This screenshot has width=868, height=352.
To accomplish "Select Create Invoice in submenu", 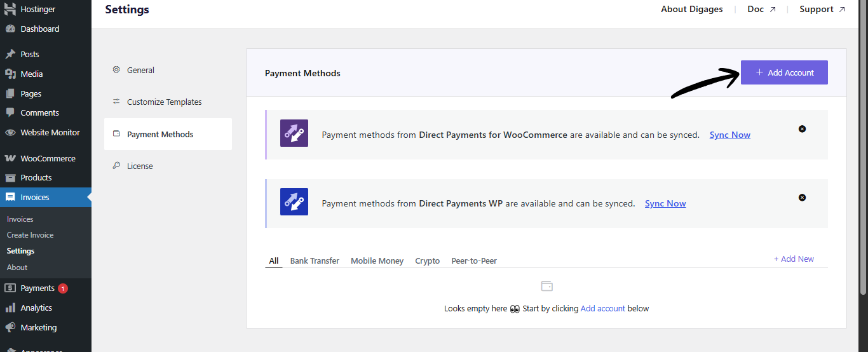I will point(31,235).
